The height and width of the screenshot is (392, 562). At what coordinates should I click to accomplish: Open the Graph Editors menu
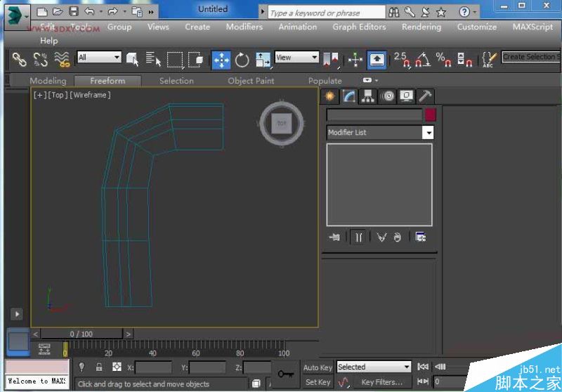359,27
